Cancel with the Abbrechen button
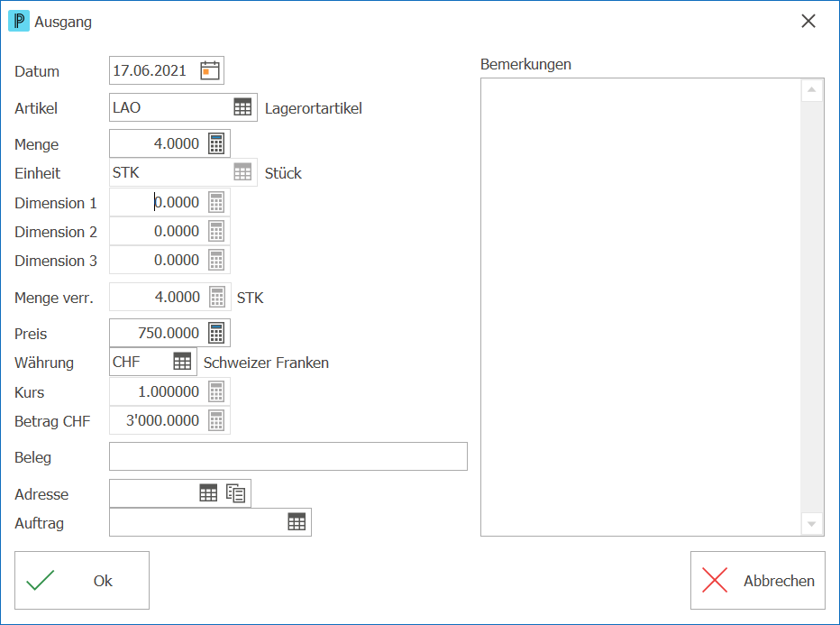Image resolution: width=840 pixels, height=625 pixels. pyautogui.click(x=758, y=581)
